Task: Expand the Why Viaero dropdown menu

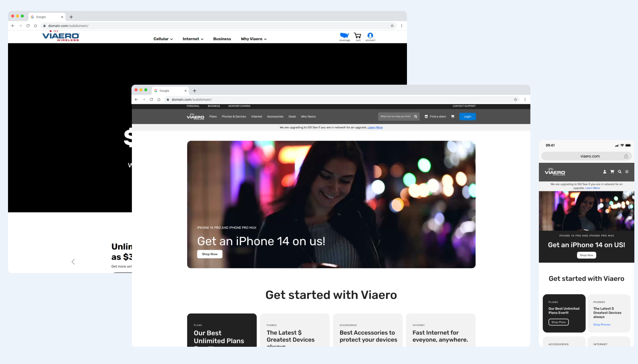Action: pos(253,39)
